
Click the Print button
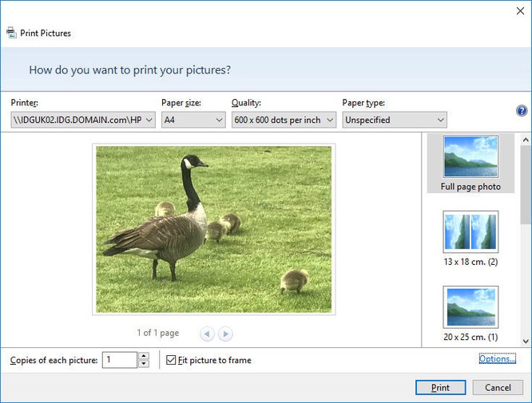[440, 387]
